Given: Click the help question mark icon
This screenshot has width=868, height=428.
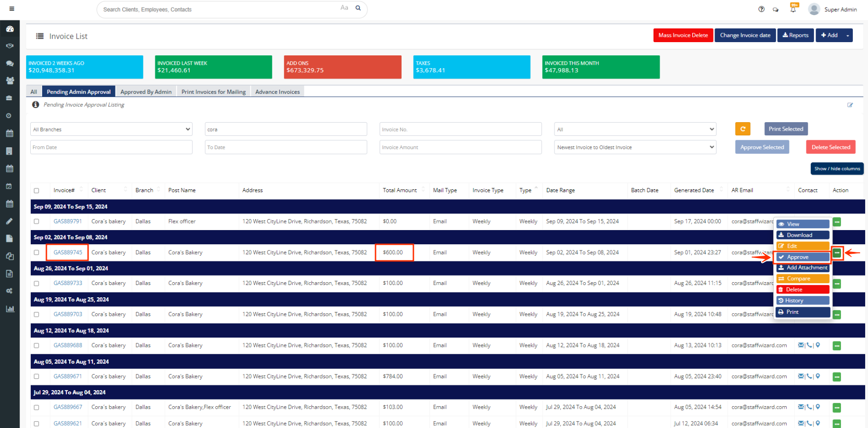Looking at the screenshot, I should tap(761, 9).
